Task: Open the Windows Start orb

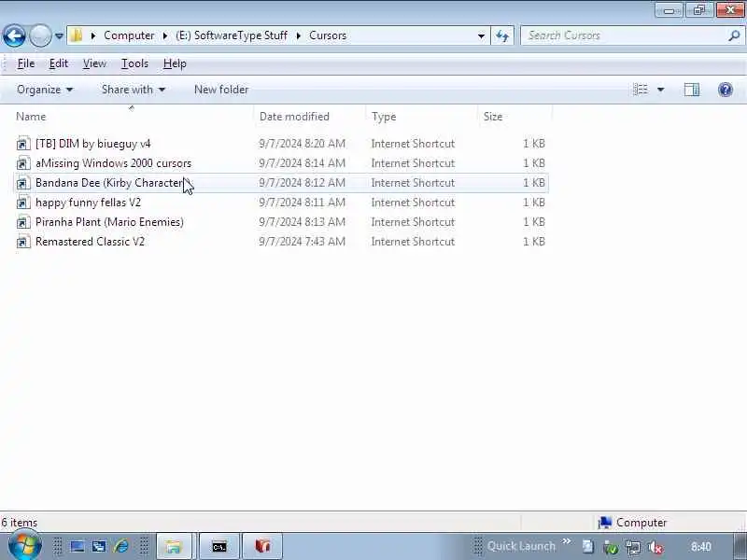Action: [24, 546]
